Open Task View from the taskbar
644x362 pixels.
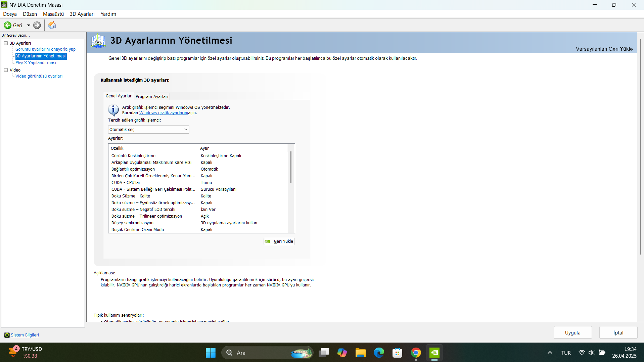click(324, 353)
